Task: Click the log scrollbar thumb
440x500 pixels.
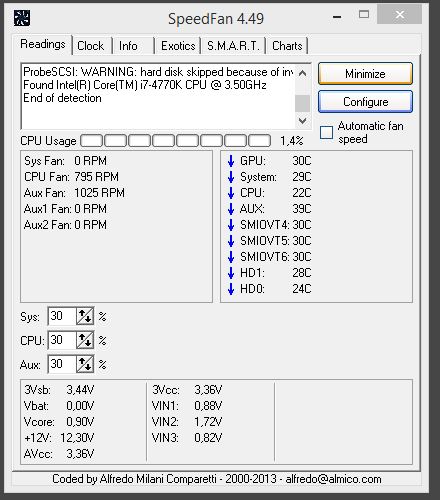Action: pyautogui.click(x=302, y=103)
